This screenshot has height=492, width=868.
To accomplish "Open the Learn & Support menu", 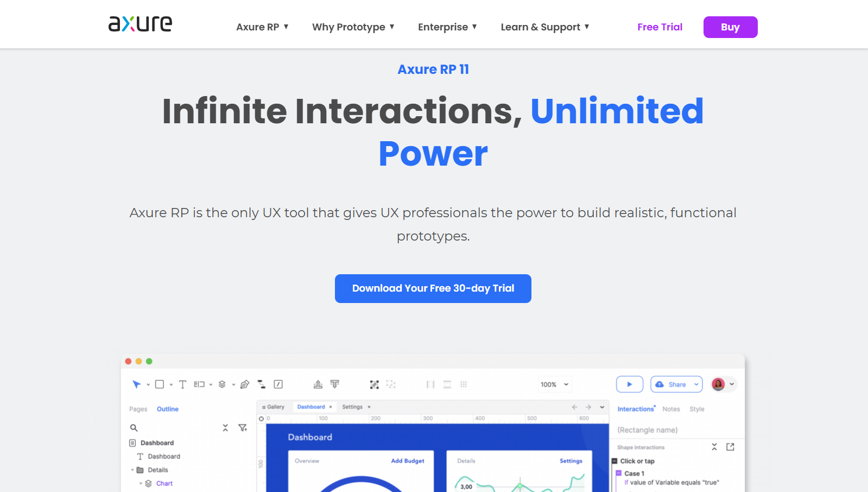I will (545, 27).
